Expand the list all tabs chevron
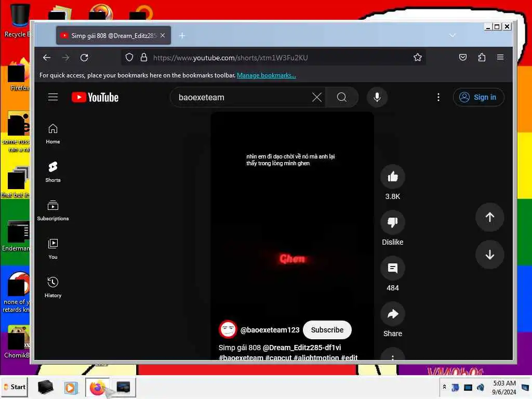The width and height of the screenshot is (532, 399). (x=453, y=35)
